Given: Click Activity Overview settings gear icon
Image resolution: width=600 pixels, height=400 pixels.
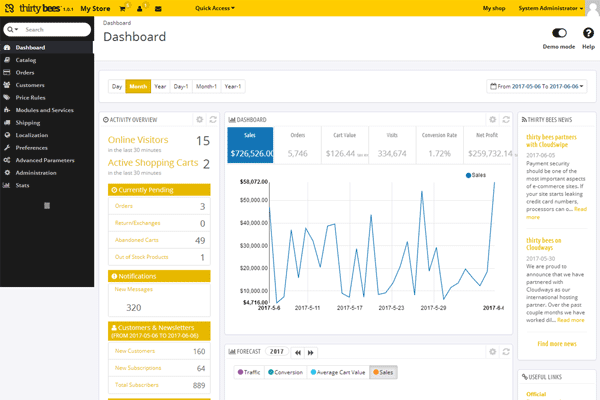Looking at the screenshot, I should (200, 119).
